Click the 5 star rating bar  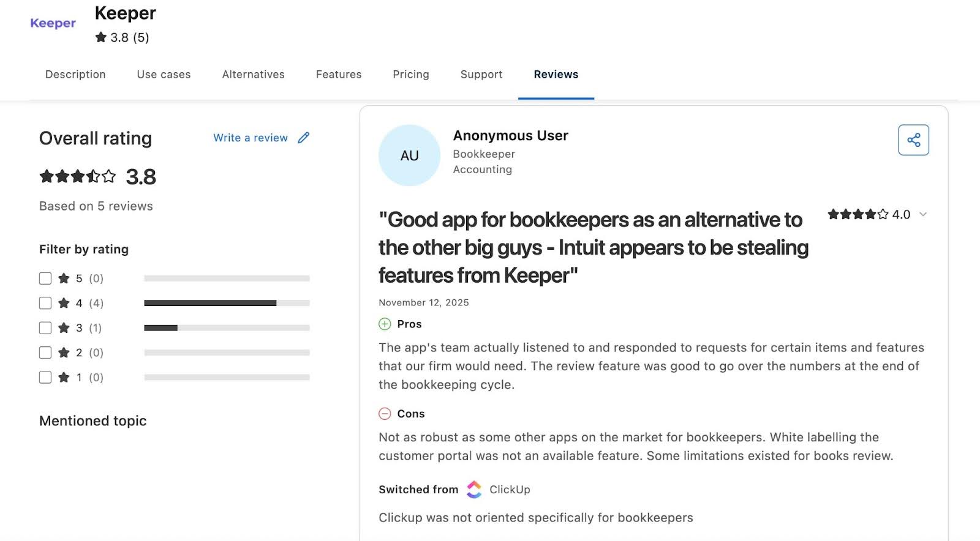[x=227, y=278]
